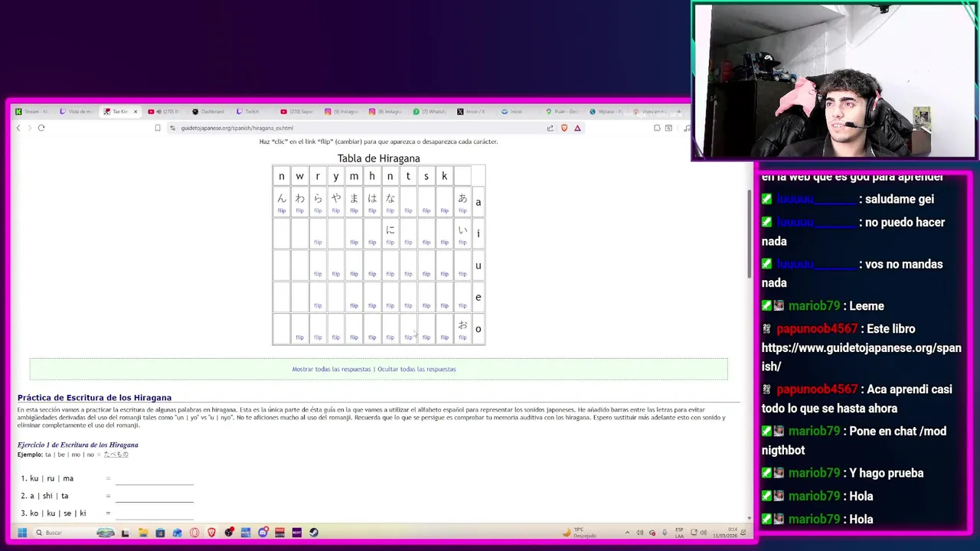The width and height of the screenshot is (980, 551).
Task: Click flip for column y, row u
Action: click(335, 274)
